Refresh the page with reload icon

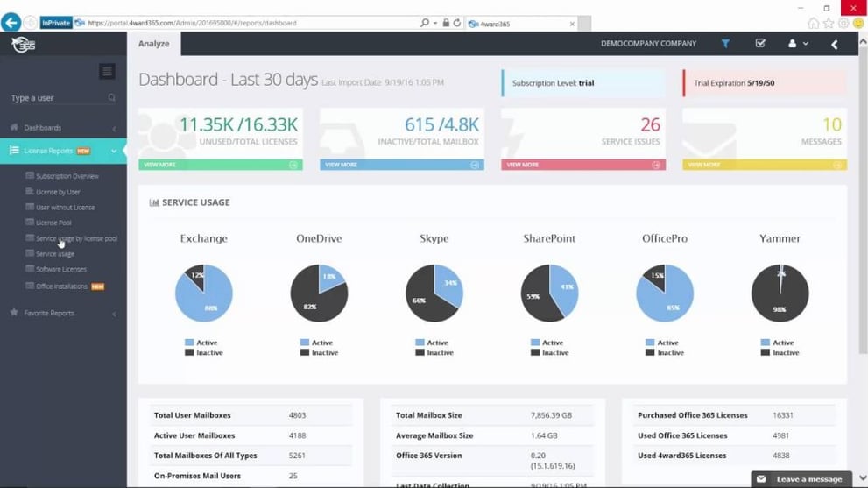click(456, 23)
